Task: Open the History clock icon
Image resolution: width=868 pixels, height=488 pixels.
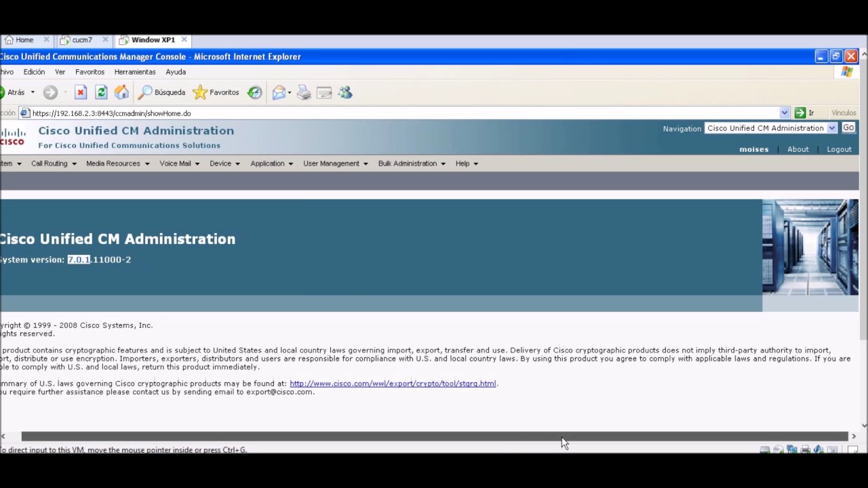Action: pos(254,92)
